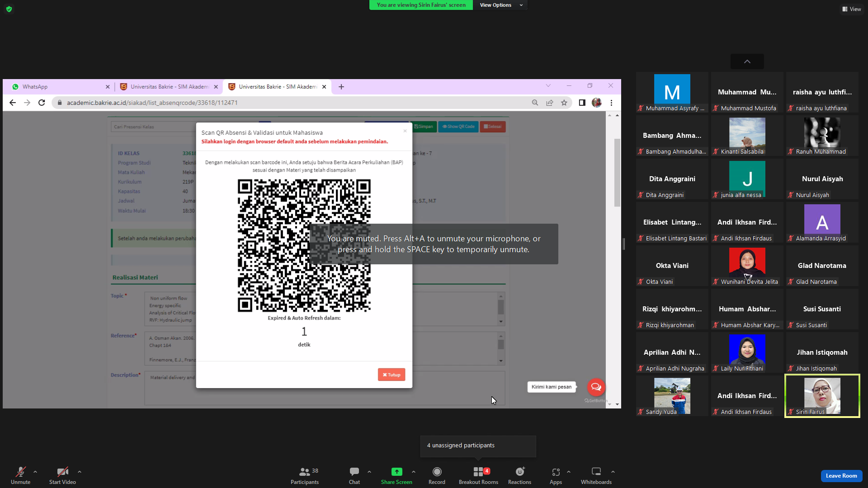
Task: Expand Whiteboards options arrow
Action: click(x=613, y=472)
